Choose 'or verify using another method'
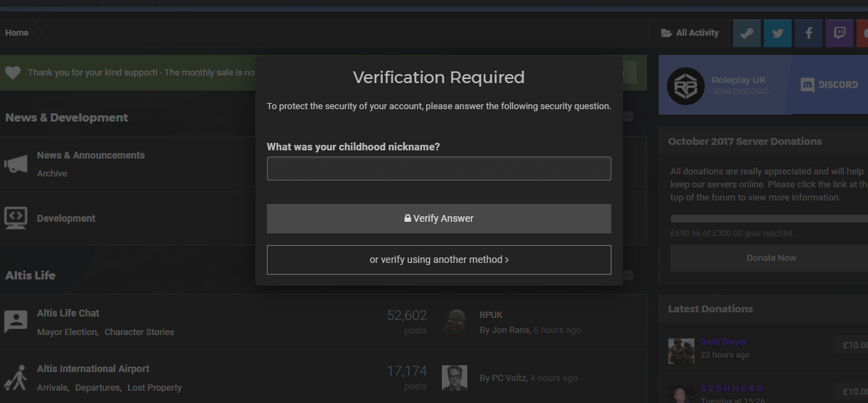The height and width of the screenshot is (403, 868). [438, 260]
